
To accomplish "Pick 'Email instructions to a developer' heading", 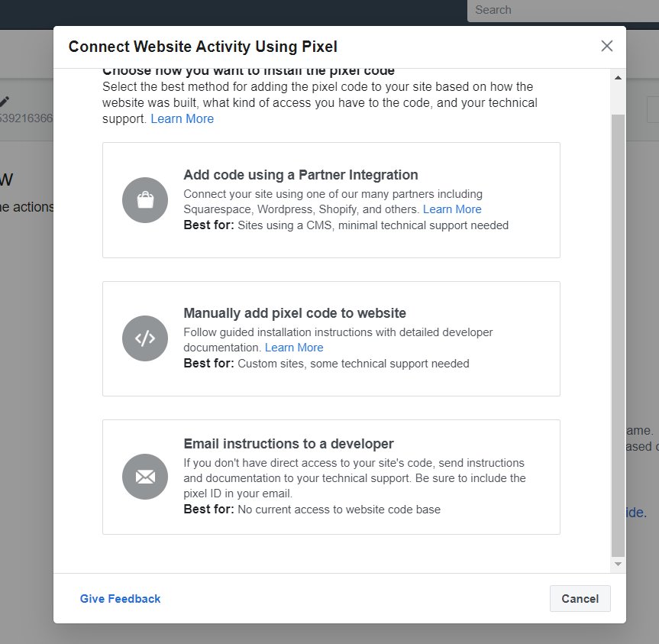I will pos(289,444).
